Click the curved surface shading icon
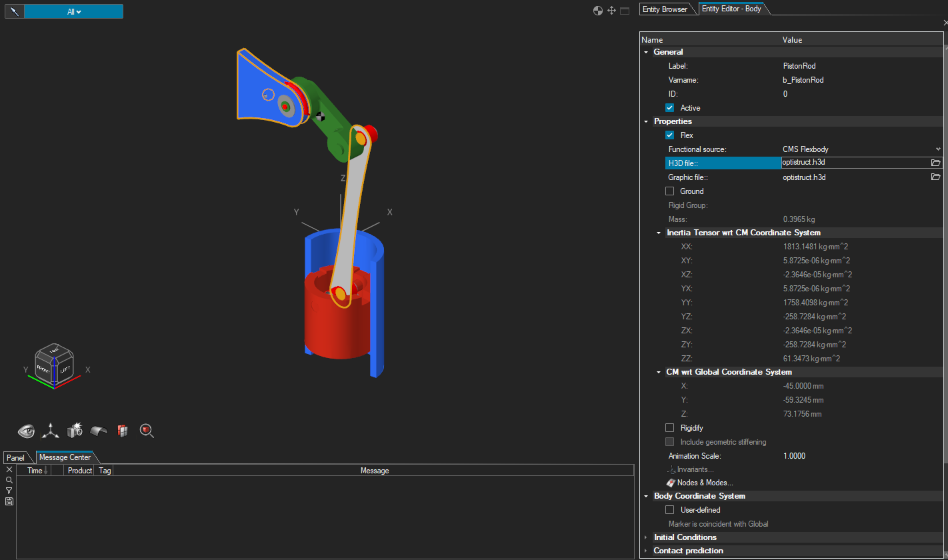Image resolution: width=948 pixels, height=560 pixels. pos(99,431)
